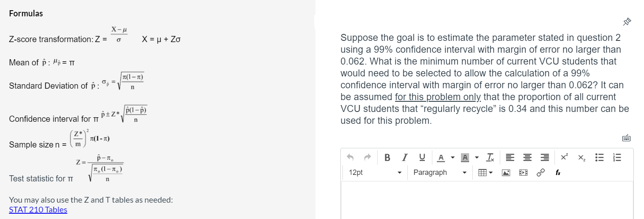Align text to the left
Image resolution: width=644 pixels, height=219 pixels.
pyautogui.click(x=510, y=157)
